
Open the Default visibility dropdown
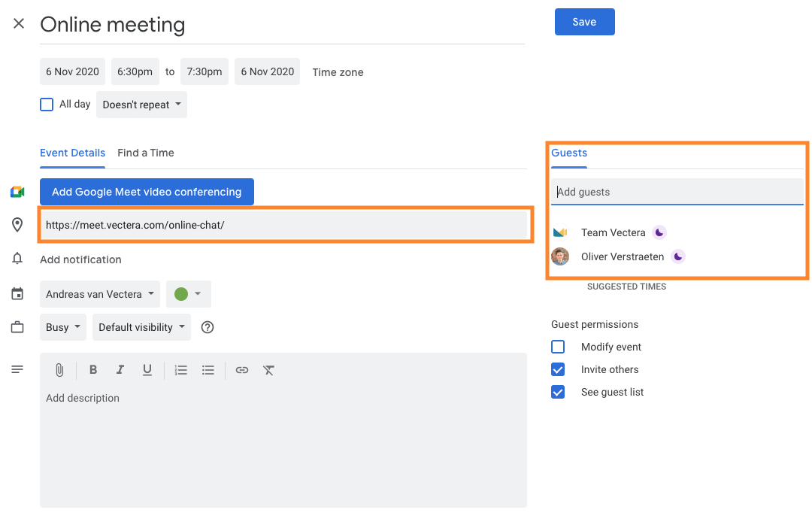point(141,327)
